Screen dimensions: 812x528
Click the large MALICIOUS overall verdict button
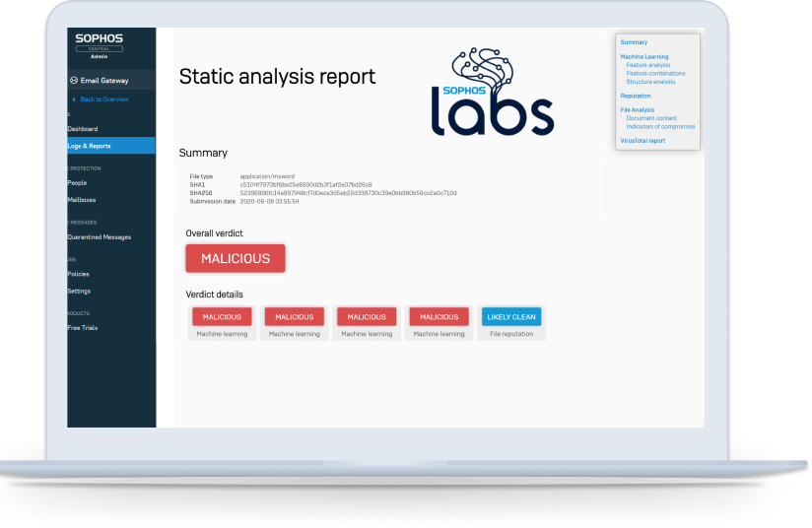pyautogui.click(x=236, y=258)
